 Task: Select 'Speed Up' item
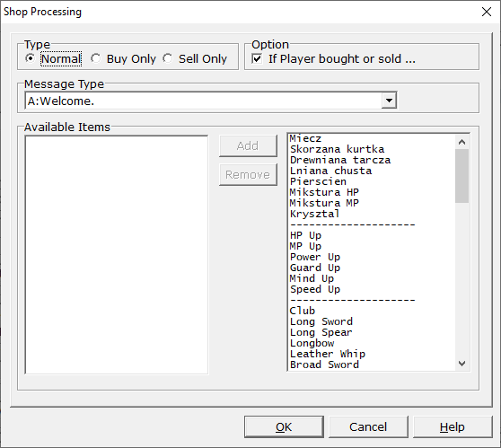tap(372, 289)
